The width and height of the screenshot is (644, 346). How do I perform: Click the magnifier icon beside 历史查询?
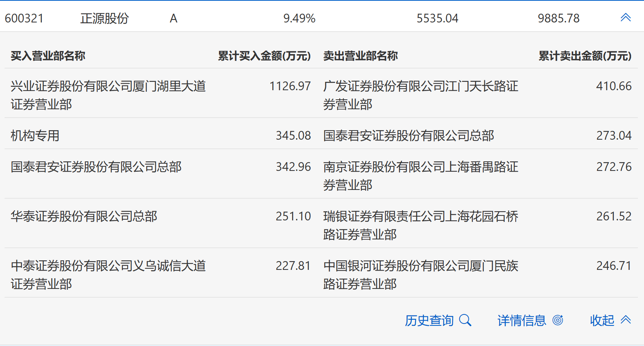[x=465, y=320]
